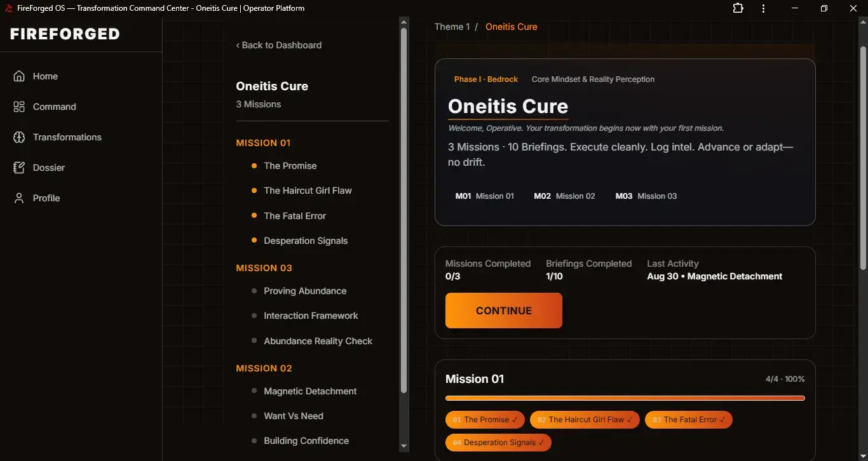The image size is (868, 461).
Task: Open the Magnetic Detachment briefing in list
Action: pyautogui.click(x=310, y=391)
